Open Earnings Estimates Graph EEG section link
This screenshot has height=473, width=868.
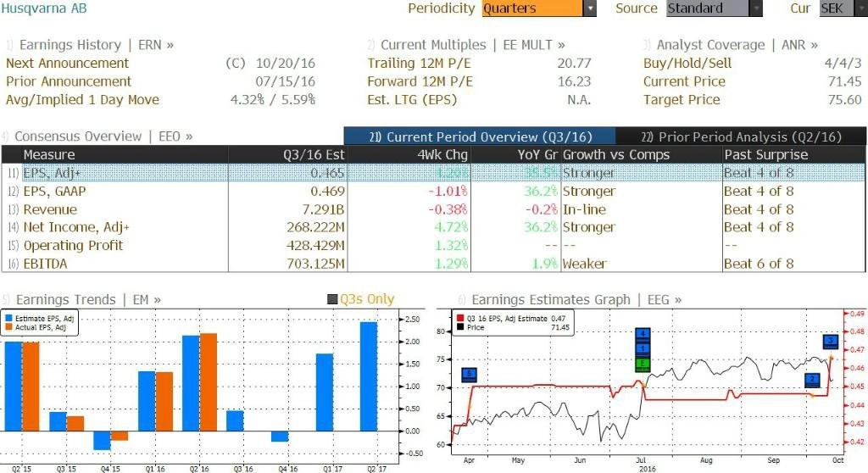pos(576,299)
